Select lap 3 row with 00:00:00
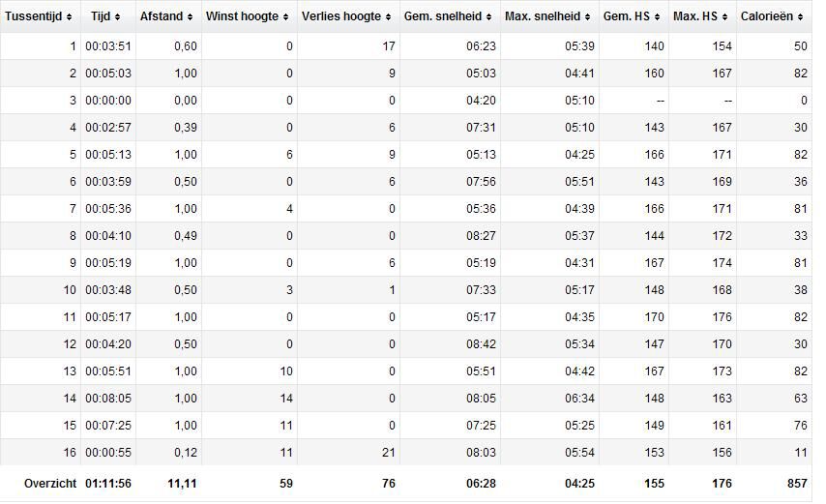This screenshot has height=504, width=826. coord(405,100)
